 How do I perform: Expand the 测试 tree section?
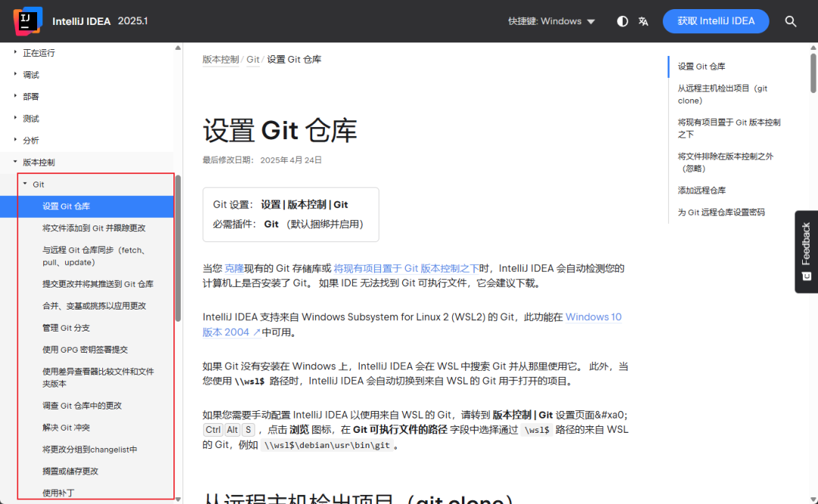pyautogui.click(x=15, y=118)
